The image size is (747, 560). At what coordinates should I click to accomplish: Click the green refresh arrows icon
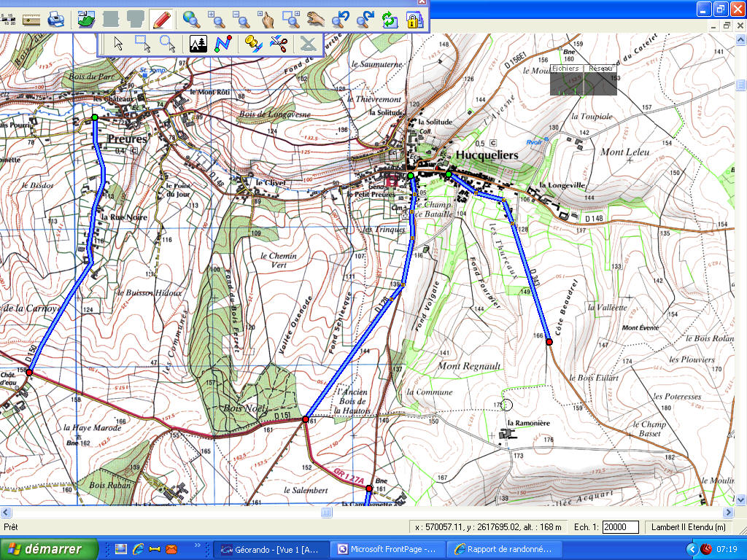pos(390,20)
